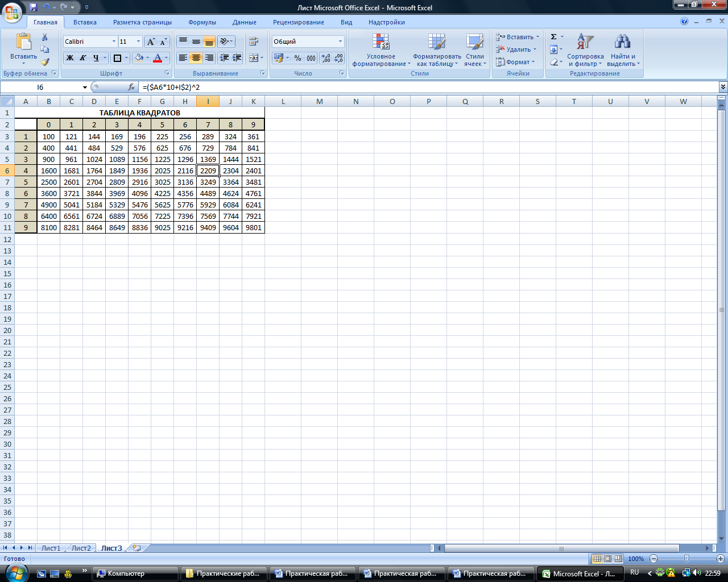
Task: Open the Вид ribbon tab
Action: (346, 22)
